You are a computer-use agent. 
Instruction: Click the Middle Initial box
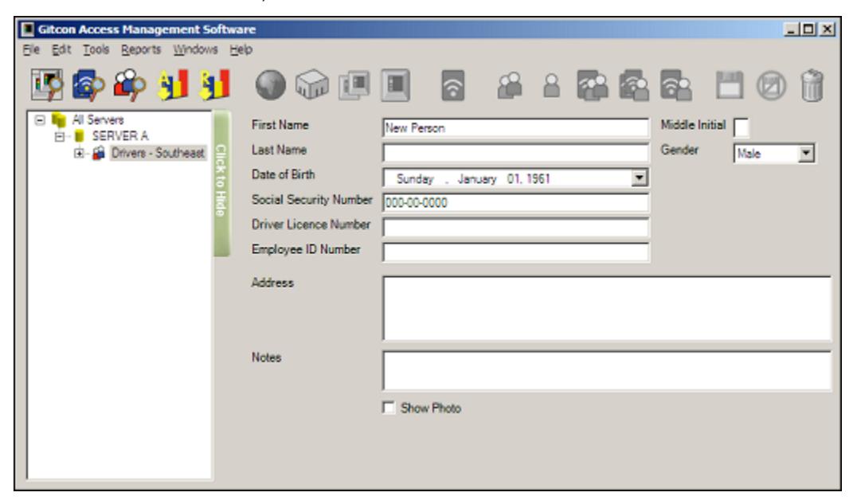tap(742, 128)
